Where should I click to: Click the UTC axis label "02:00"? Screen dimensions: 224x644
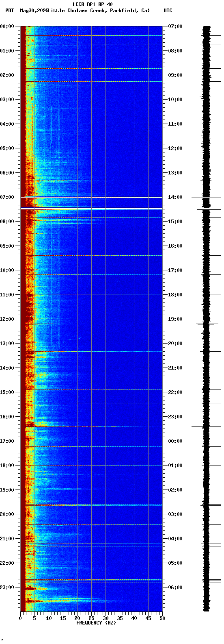pos(175,490)
